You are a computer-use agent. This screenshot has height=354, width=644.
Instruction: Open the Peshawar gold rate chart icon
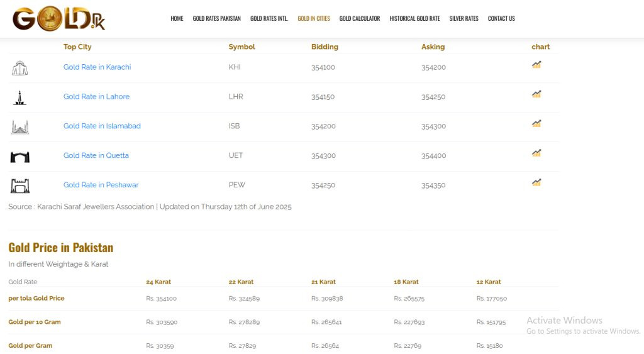pos(536,182)
